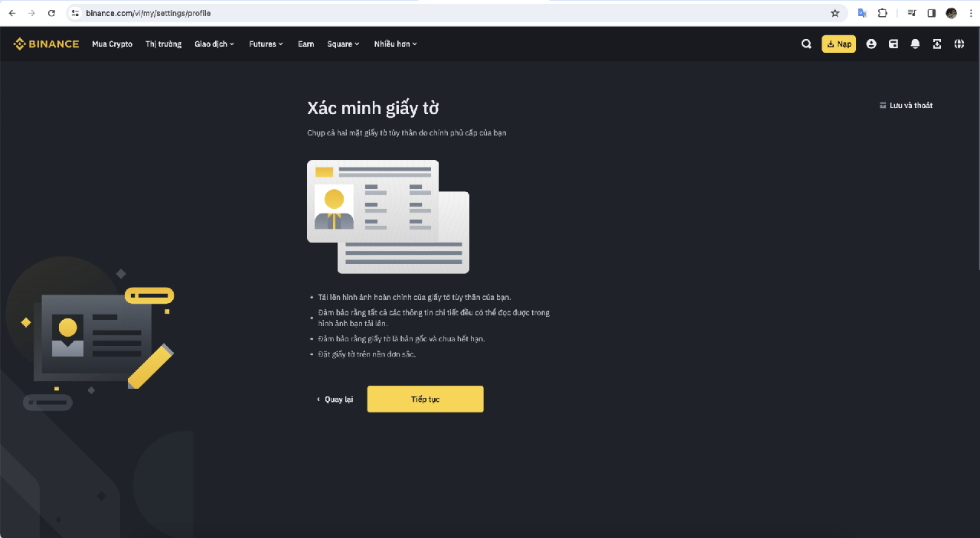Open the wallet icon in header
Viewport: 980px width, 538px height.
(893, 44)
